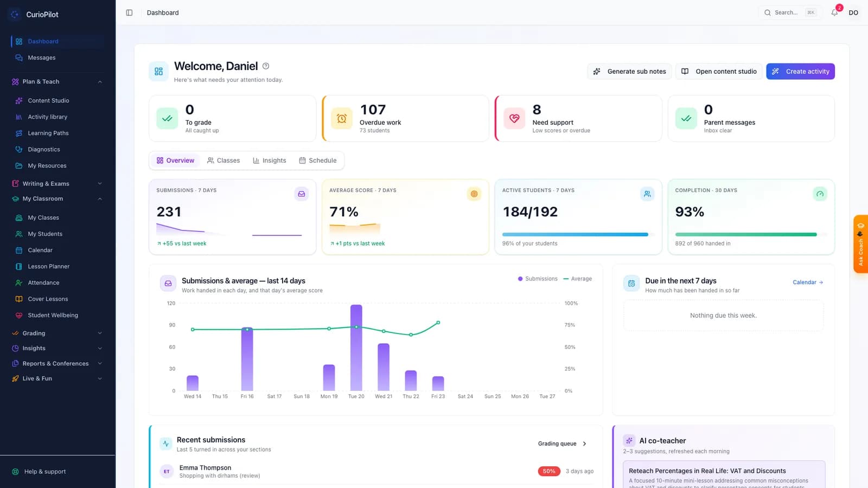Click the Active Students people icon

pos(647,194)
